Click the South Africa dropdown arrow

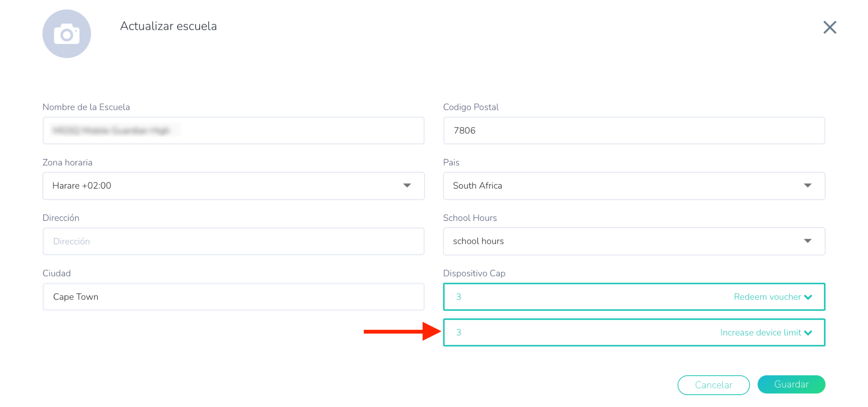click(807, 186)
